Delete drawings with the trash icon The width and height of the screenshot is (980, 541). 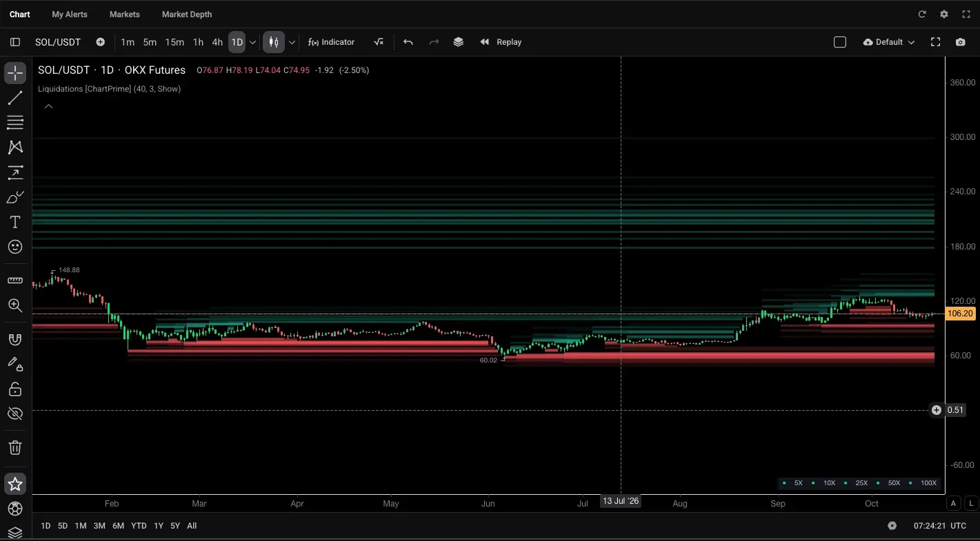pyautogui.click(x=15, y=448)
